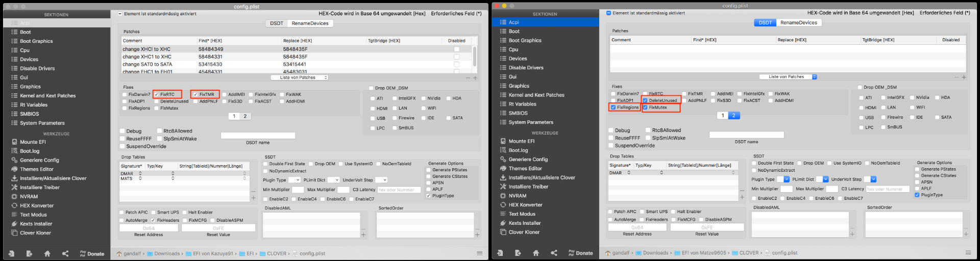
Task: Open Kexts Installer in the right window
Action: pyautogui.click(x=524, y=223)
